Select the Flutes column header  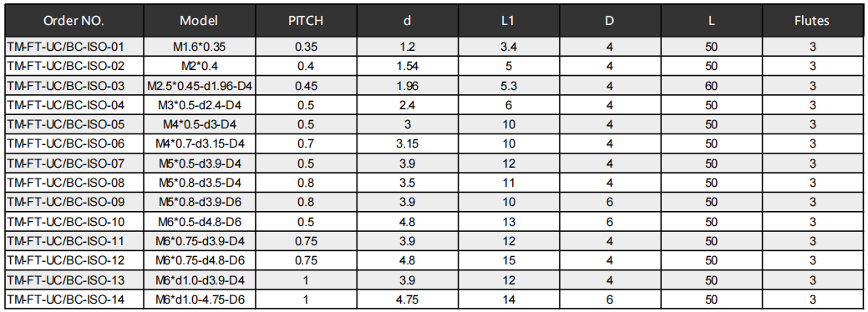[x=813, y=21]
